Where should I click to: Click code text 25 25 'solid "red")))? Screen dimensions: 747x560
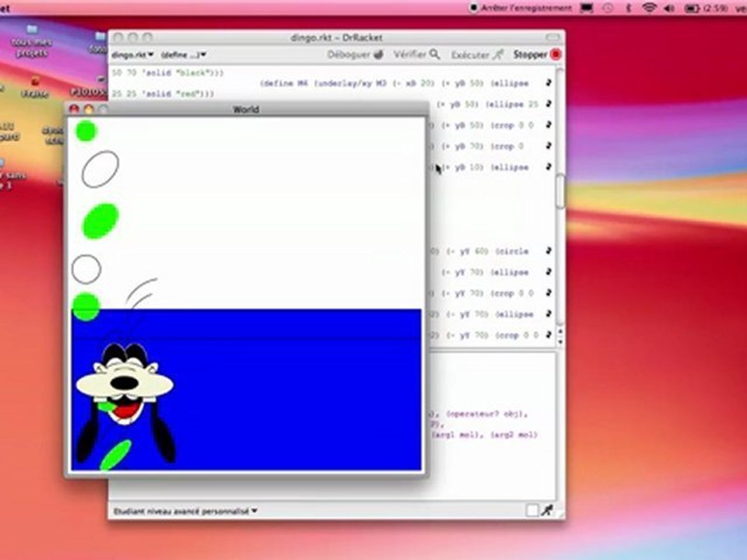[x=163, y=94]
